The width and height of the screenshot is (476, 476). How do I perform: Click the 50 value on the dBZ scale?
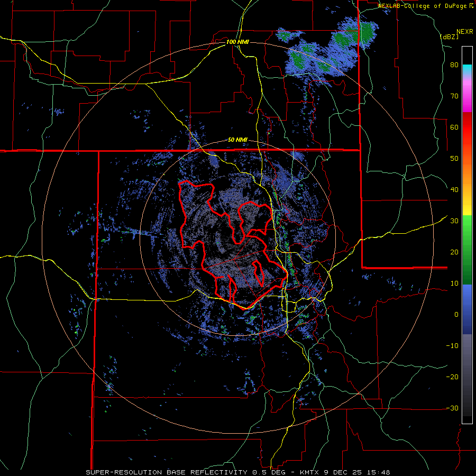point(454,158)
